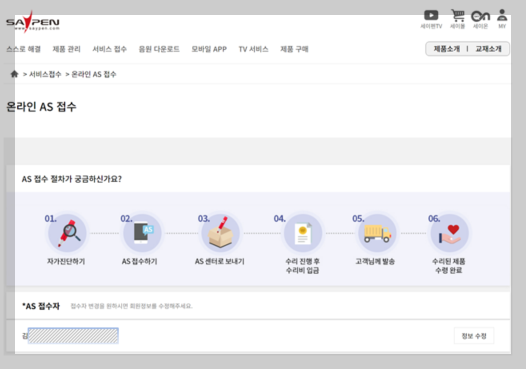The image size is (526, 369).
Task: Open the 세이몰 shopping cart icon
Action: 458,15
